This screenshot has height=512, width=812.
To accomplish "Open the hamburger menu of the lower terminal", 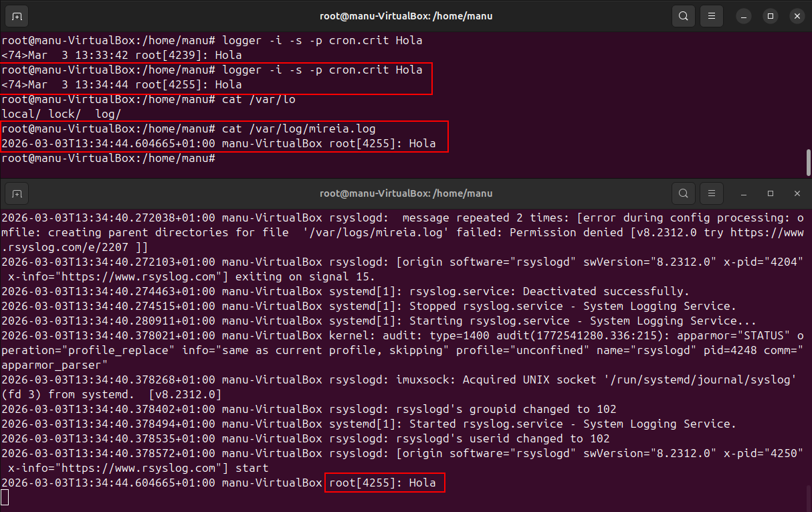I will [713, 193].
